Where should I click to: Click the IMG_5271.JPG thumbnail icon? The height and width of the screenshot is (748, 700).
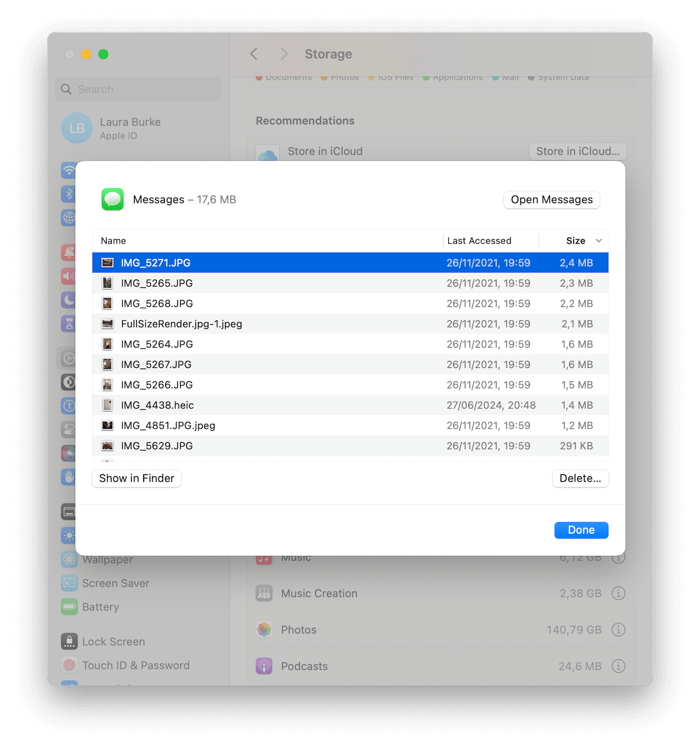[x=108, y=262]
